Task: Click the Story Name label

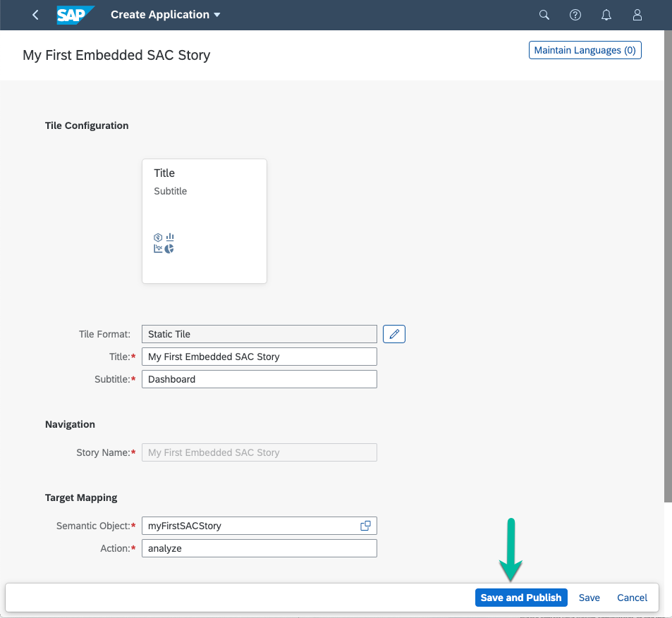Action: pos(103,452)
